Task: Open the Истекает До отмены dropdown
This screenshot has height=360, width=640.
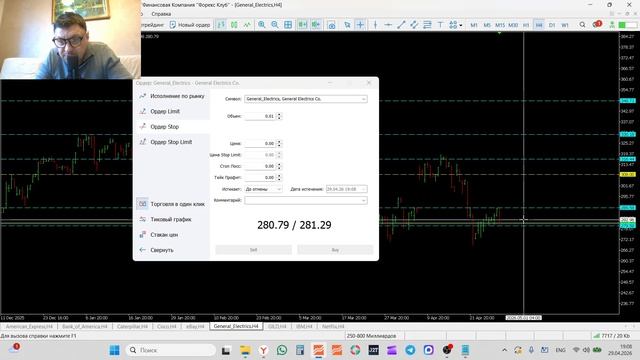Action: tap(263, 189)
